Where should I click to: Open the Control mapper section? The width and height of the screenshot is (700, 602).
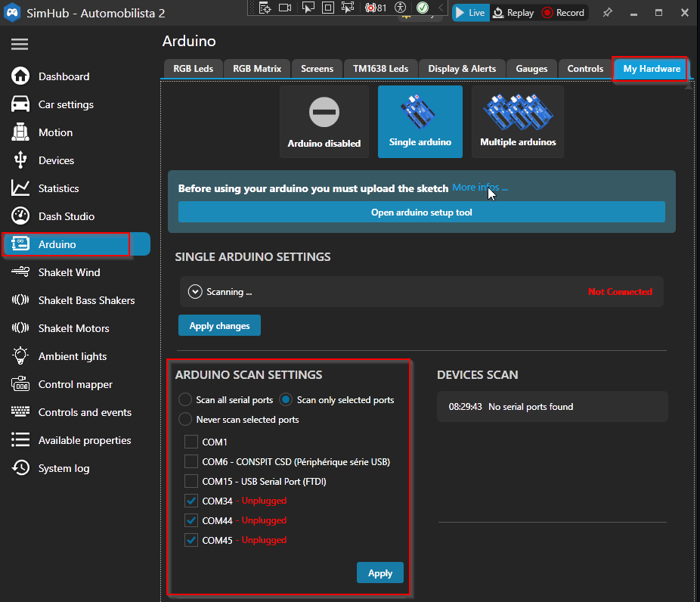[73, 384]
